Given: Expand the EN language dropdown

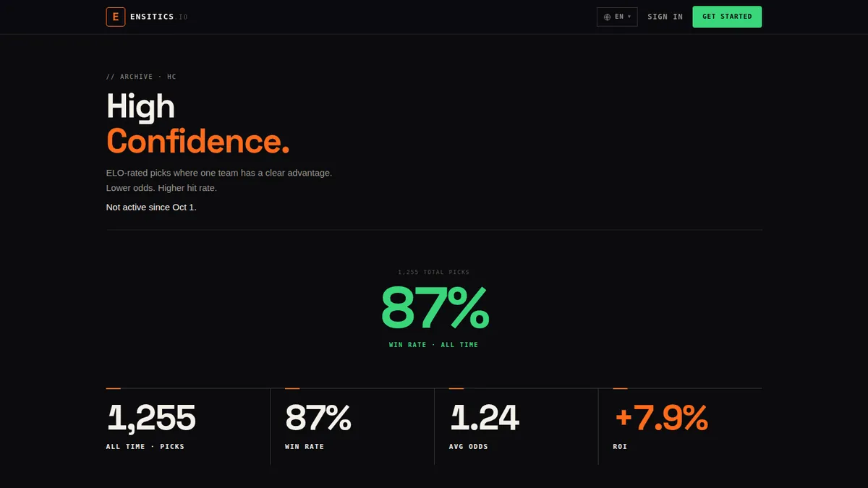Looking at the screenshot, I should (617, 17).
